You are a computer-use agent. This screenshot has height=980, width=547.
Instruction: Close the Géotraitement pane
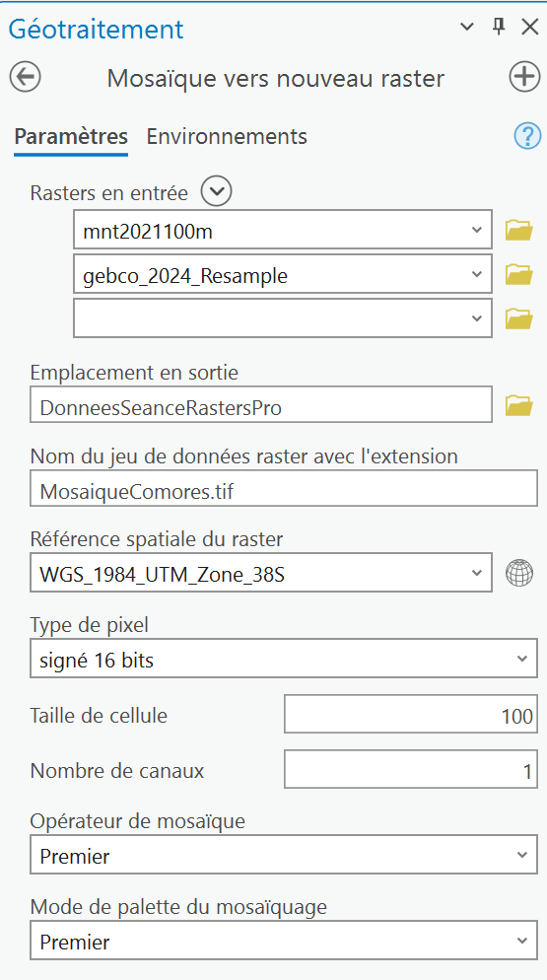(x=529, y=27)
